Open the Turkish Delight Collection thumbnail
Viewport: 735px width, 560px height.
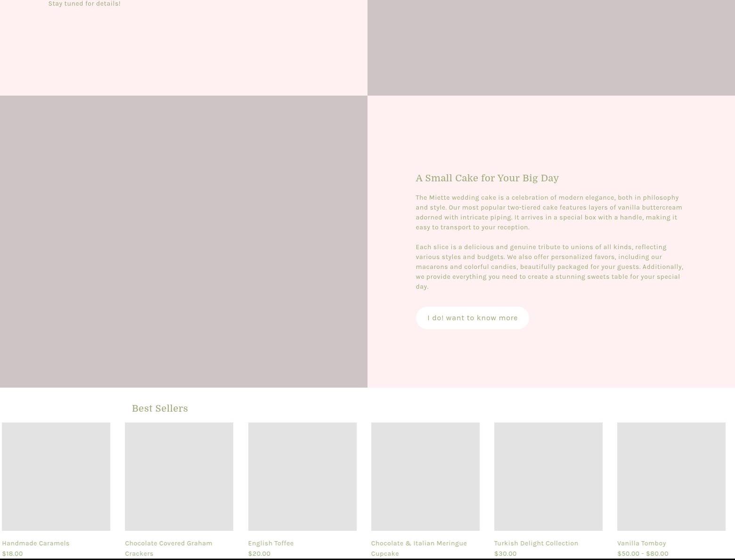(x=548, y=476)
